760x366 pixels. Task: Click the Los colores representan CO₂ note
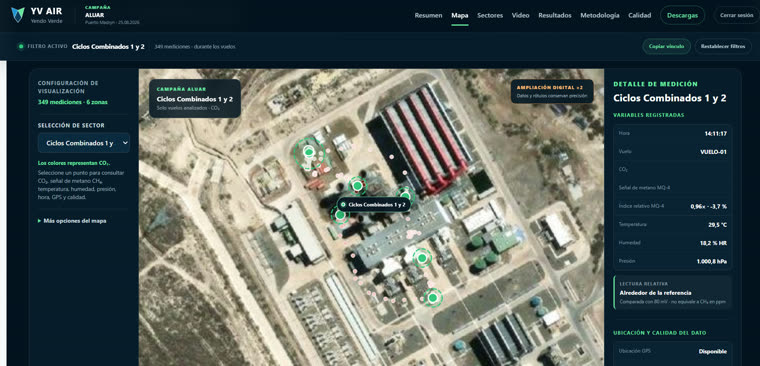tap(74, 163)
